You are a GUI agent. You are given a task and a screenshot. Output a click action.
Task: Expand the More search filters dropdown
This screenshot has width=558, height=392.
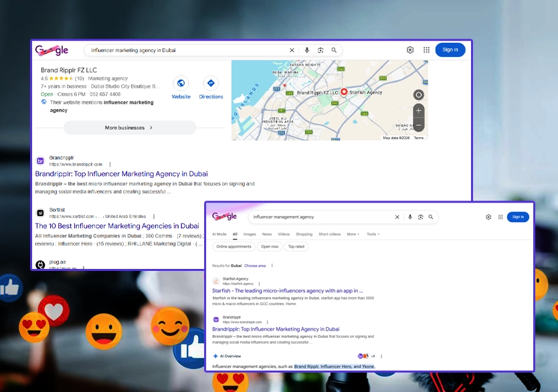point(353,234)
